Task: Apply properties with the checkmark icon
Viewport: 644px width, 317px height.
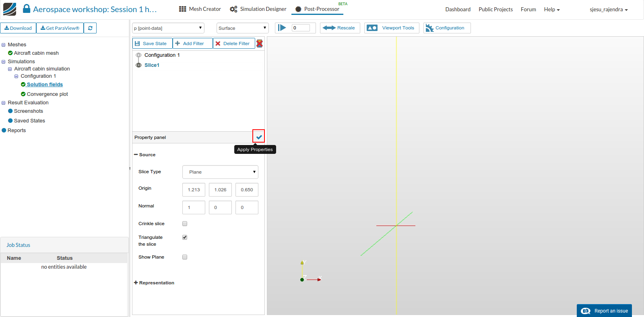Action: coord(259,137)
